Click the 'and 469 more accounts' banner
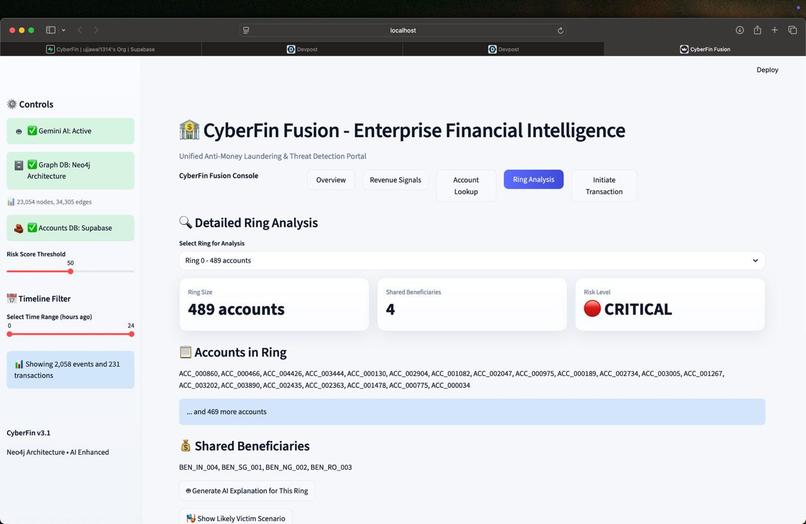 [472, 412]
